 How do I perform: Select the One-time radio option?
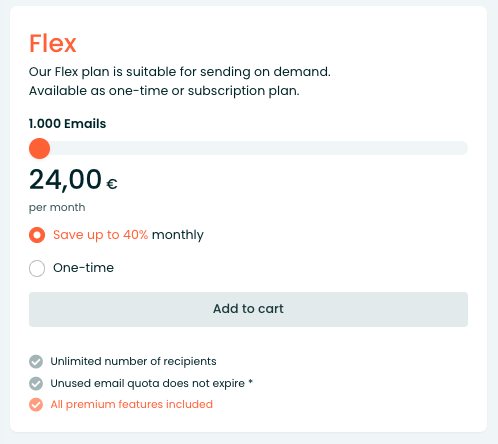pyautogui.click(x=37, y=268)
